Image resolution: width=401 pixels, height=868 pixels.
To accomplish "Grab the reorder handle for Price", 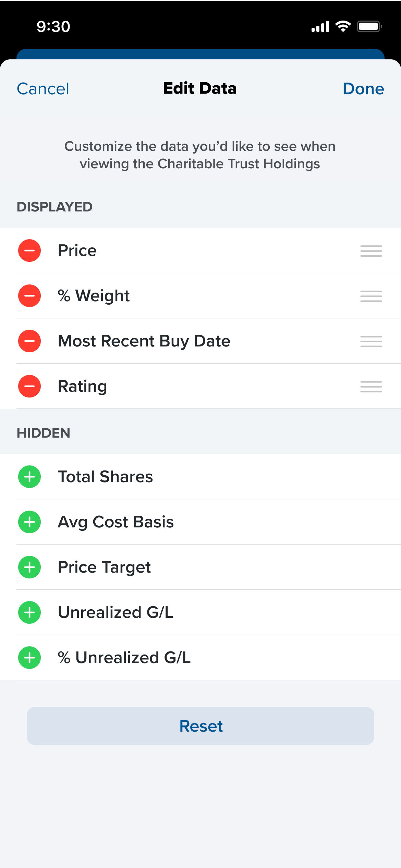I will [371, 251].
